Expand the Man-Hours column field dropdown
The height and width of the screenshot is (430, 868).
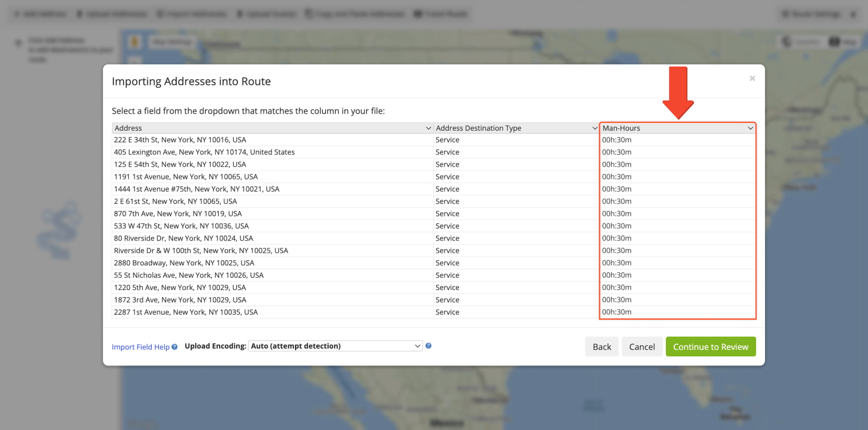[x=677, y=128]
